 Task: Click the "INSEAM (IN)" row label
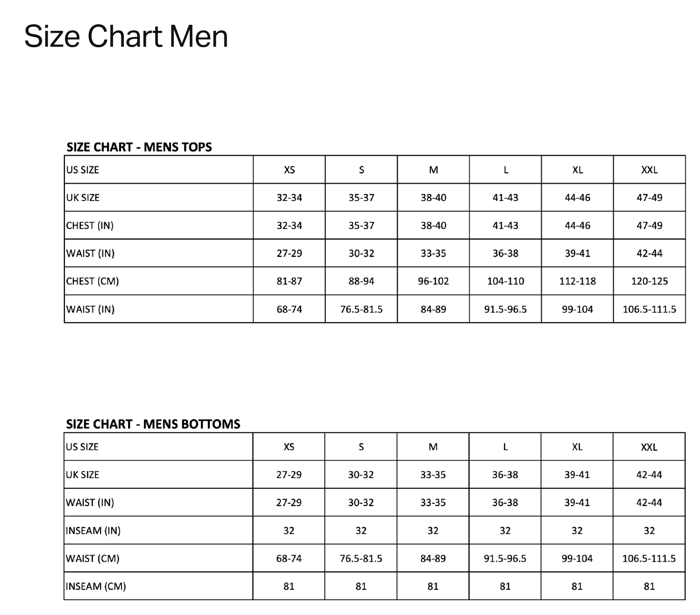click(x=93, y=531)
